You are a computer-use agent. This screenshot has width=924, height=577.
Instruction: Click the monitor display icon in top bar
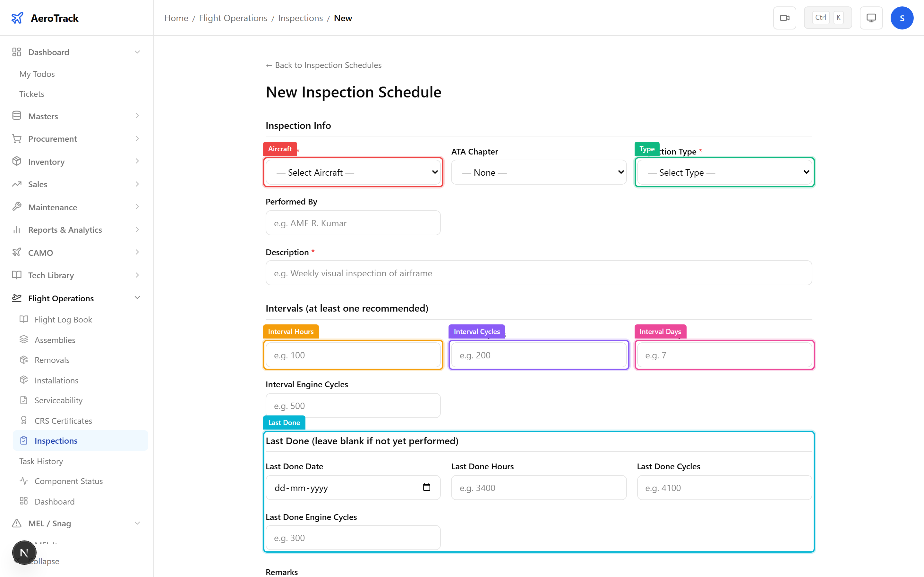coord(871,18)
